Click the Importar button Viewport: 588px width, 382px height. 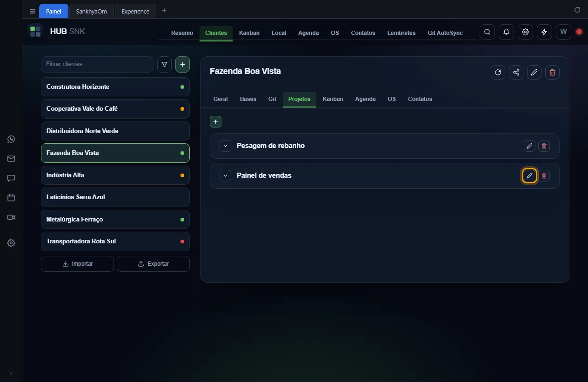(x=77, y=264)
